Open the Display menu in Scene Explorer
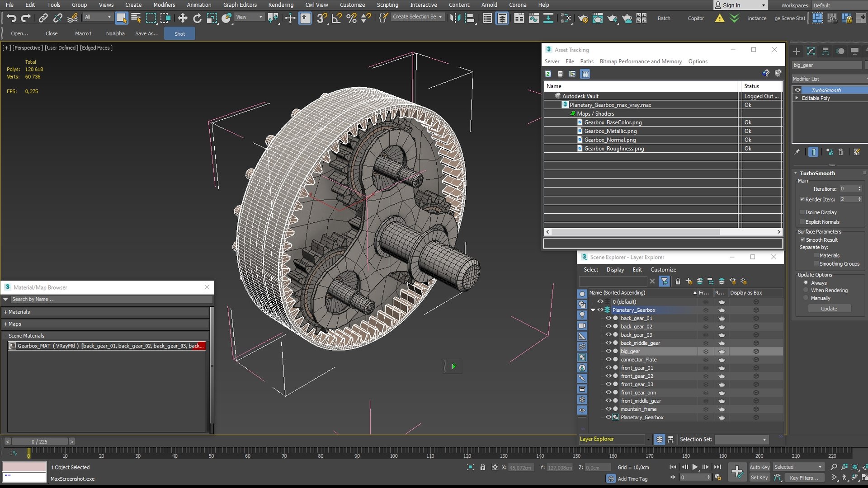The width and height of the screenshot is (868, 488). 615,270
